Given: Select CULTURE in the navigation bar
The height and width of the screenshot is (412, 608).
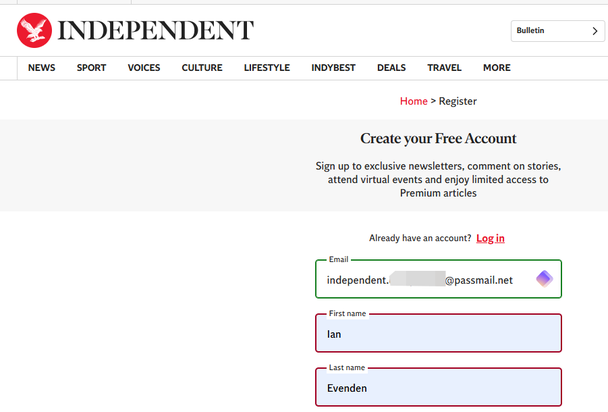Looking at the screenshot, I should (202, 68).
